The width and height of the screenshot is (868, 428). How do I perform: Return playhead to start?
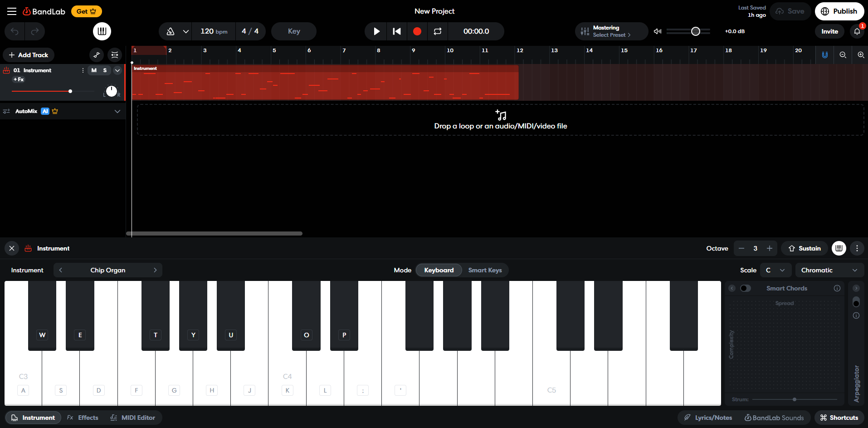coord(397,31)
